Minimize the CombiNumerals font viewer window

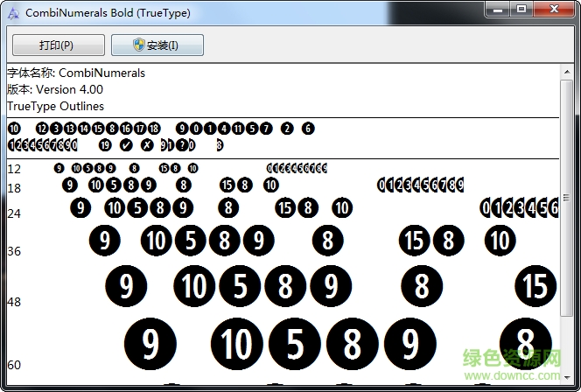(x=498, y=10)
